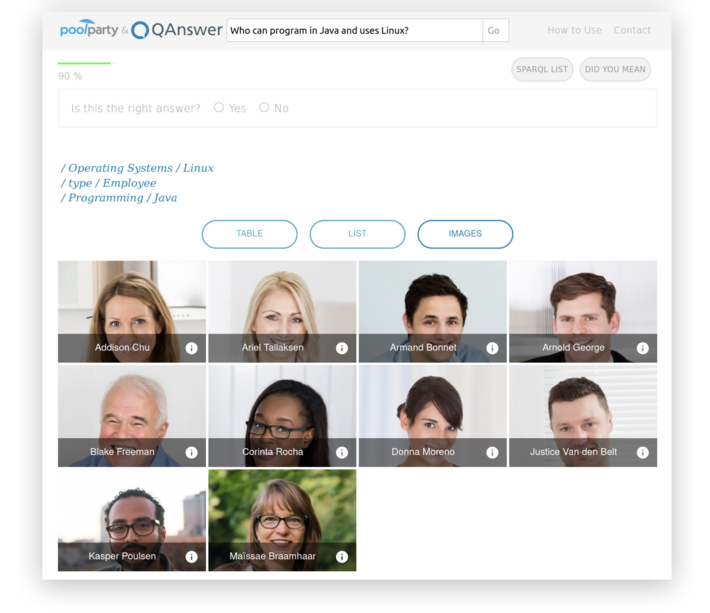
Task: Follow the Operating Systems / Linux link
Action: [x=137, y=168]
